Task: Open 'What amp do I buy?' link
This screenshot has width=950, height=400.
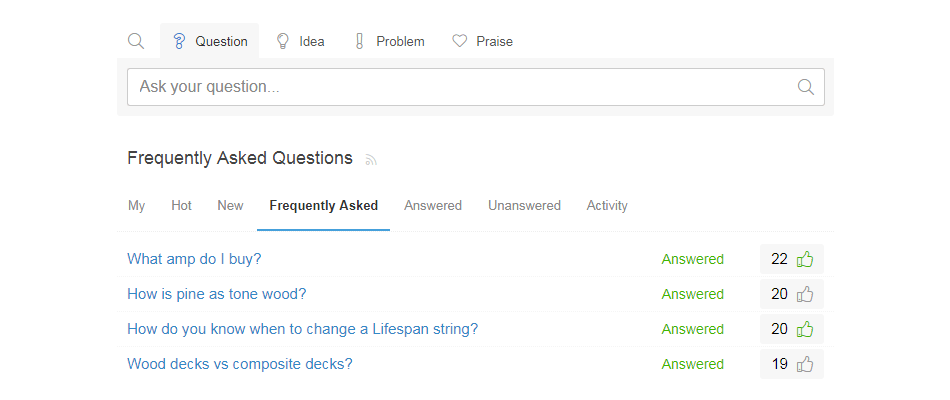Action: coord(194,259)
